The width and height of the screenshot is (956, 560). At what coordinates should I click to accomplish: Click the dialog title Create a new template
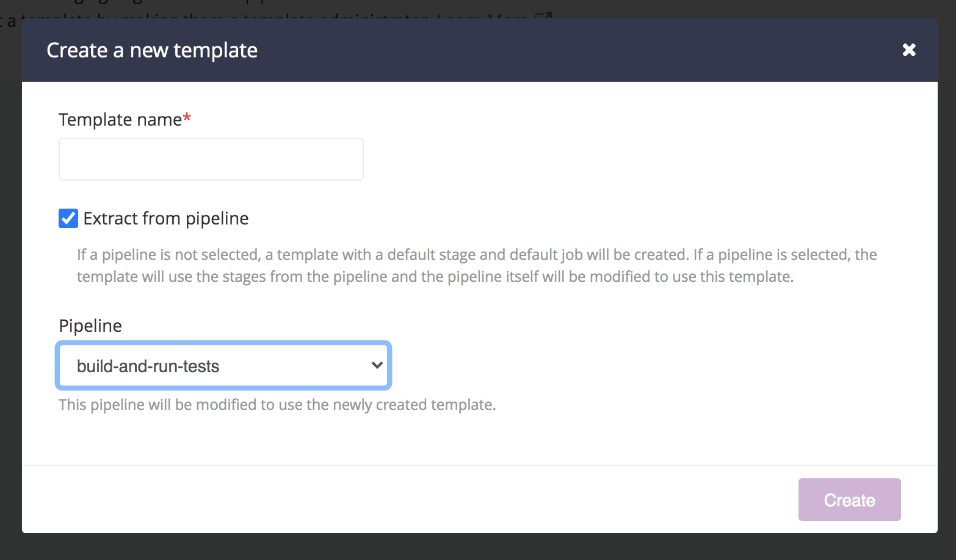(152, 50)
